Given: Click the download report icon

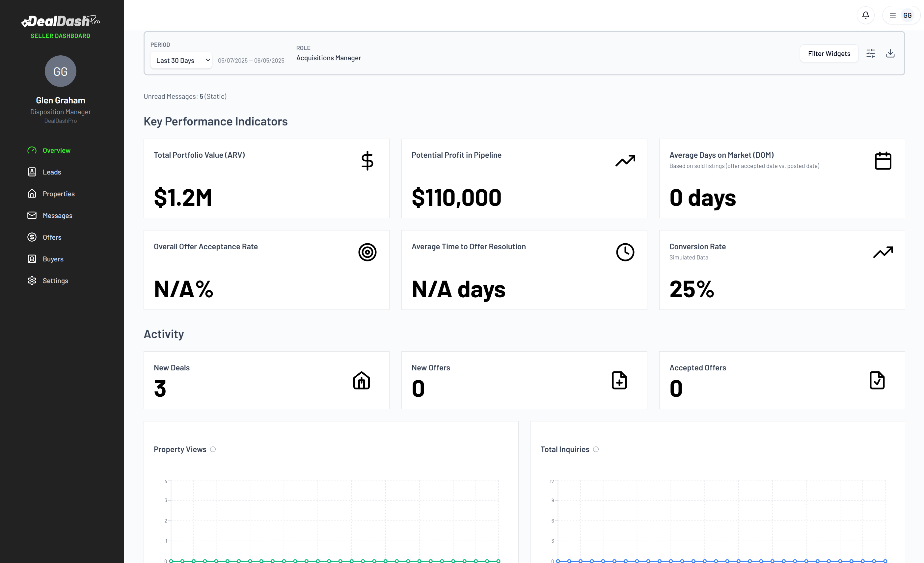Looking at the screenshot, I should point(890,54).
